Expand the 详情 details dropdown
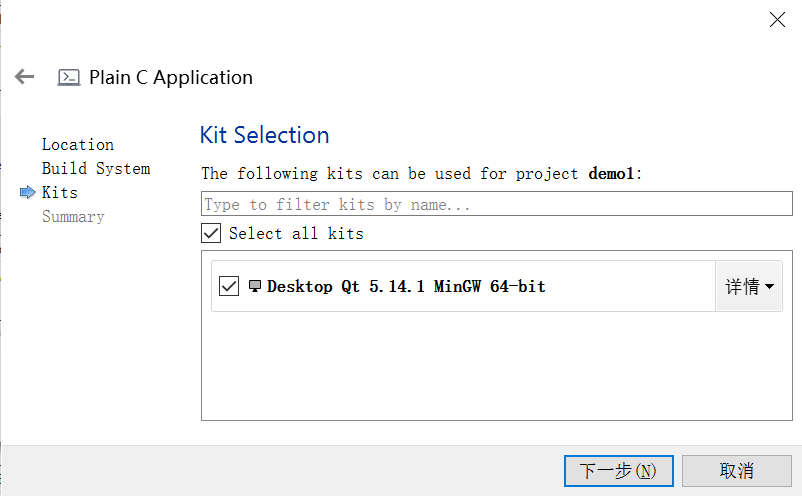This screenshot has height=496, width=802. [749, 286]
